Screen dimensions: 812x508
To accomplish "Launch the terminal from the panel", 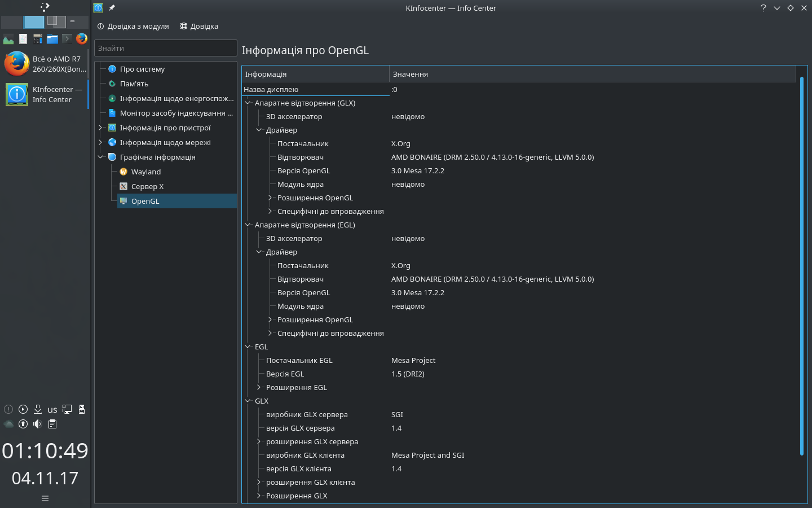I will tap(67, 39).
